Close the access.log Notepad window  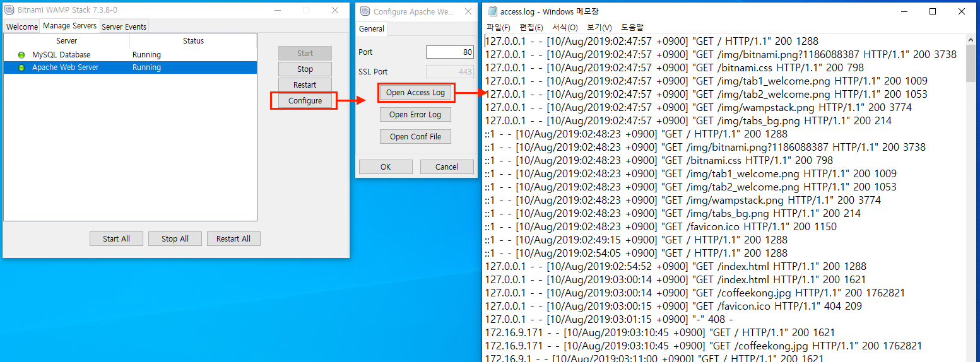coord(962,11)
